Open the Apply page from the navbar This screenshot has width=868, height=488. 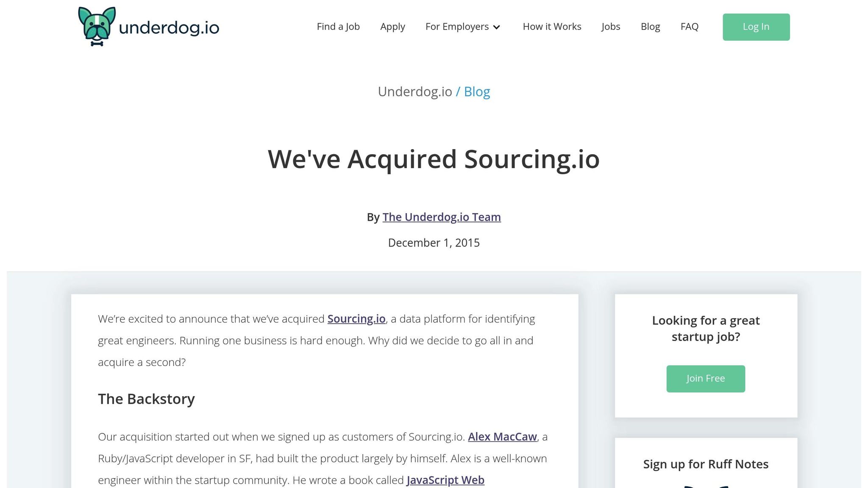[x=392, y=26]
